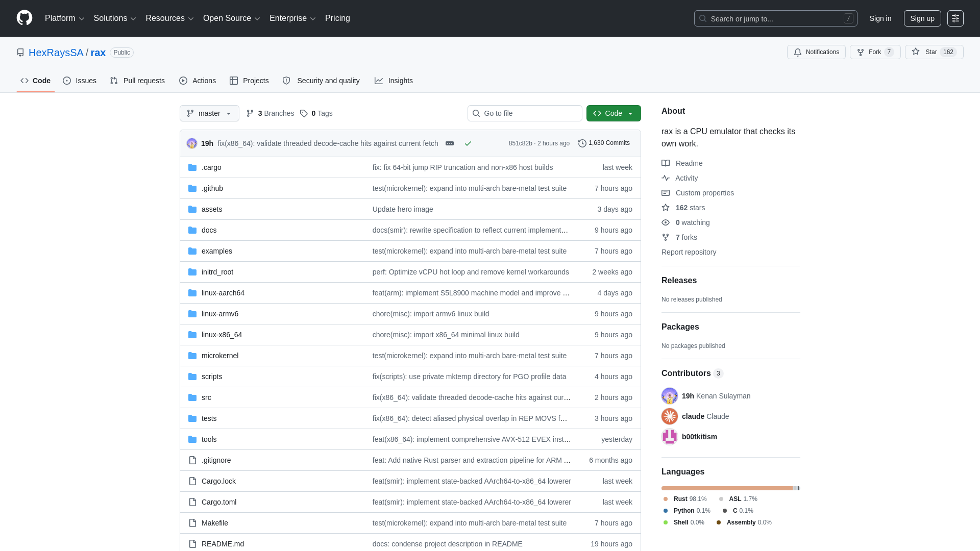This screenshot has width=980, height=551.
Task: Click the docs folder icon
Action: pos(192,230)
